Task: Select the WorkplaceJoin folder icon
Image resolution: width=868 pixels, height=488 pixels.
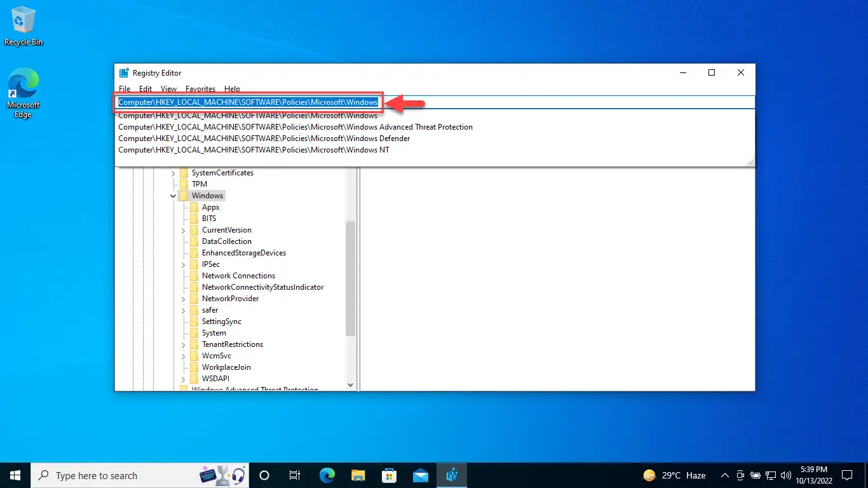Action: 194,367
